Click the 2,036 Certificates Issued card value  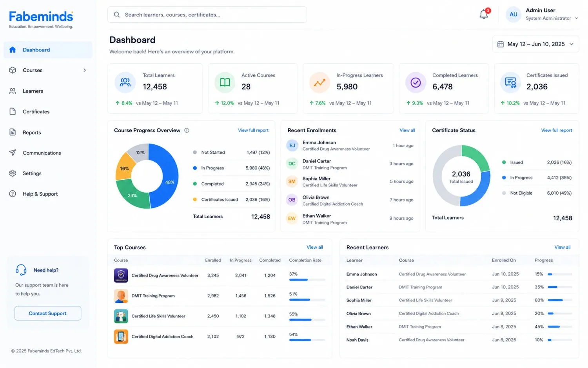pyautogui.click(x=537, y=87)
